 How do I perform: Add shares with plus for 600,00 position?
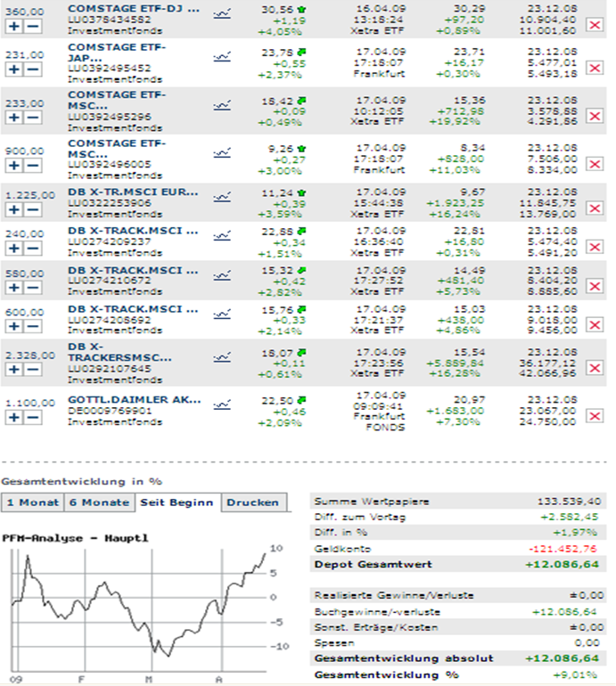point(14,326)
